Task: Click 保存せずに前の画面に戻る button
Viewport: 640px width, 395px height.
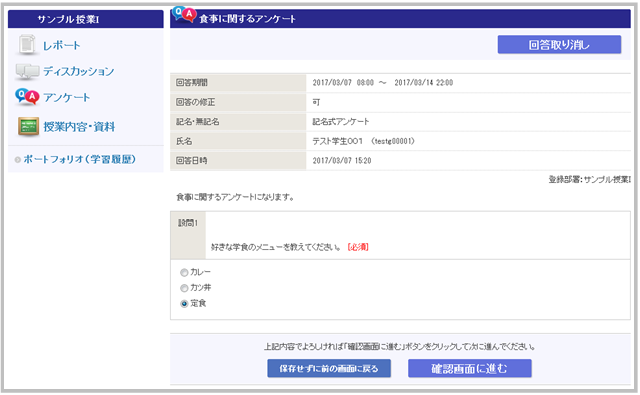Action: click(329, 368)
